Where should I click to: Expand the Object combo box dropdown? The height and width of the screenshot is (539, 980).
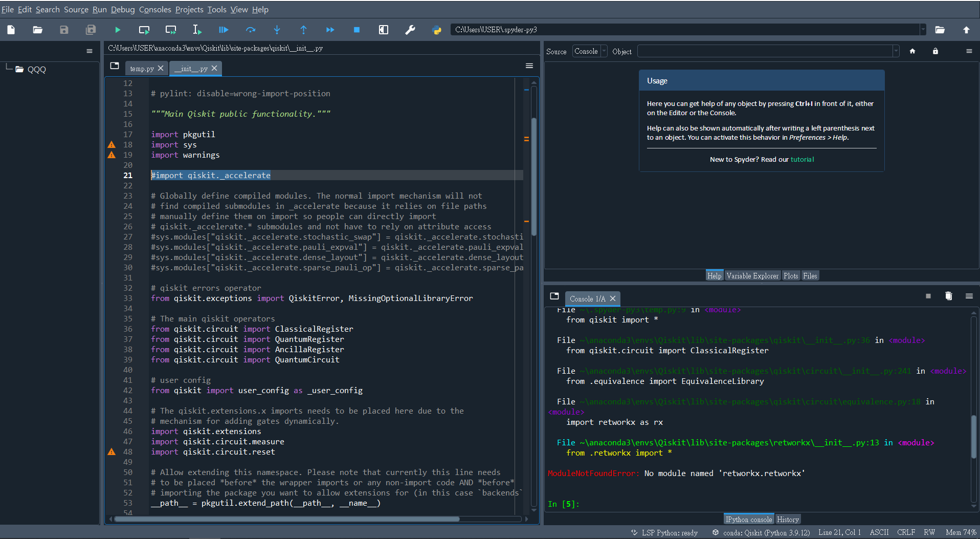click(896, 51)
